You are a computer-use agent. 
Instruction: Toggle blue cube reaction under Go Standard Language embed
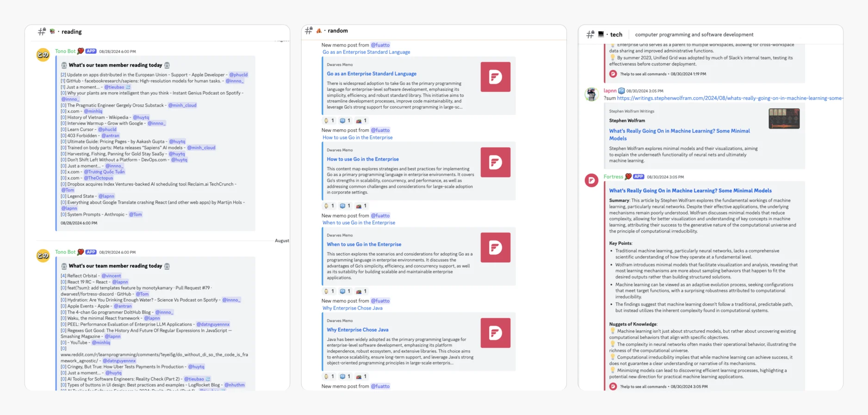[x=345, y=120]
